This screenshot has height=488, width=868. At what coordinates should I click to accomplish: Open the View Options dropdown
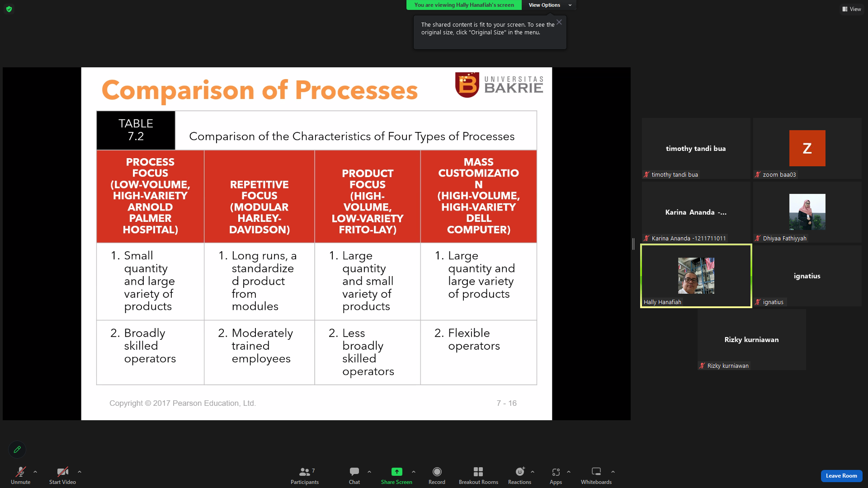click(x=549, y=5)
